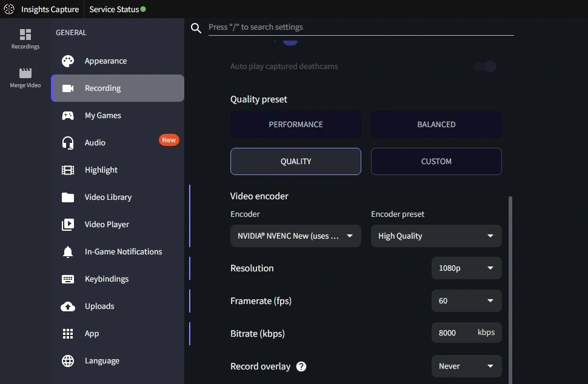Open the Encoder preset High Quality dropdown
Viewport: 588px width, 384px height.
(436, 236)
